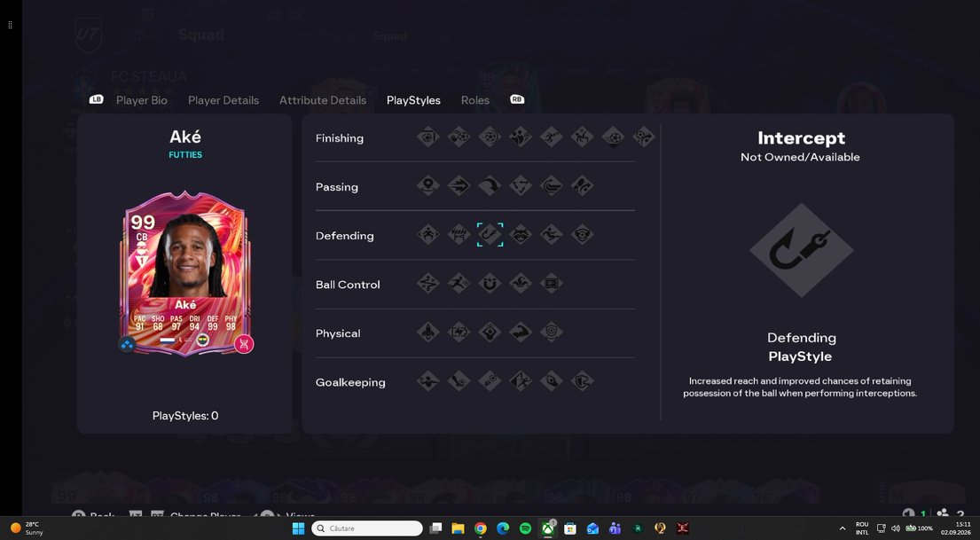Open the Player Bio tab

click(x=142, y=100)
